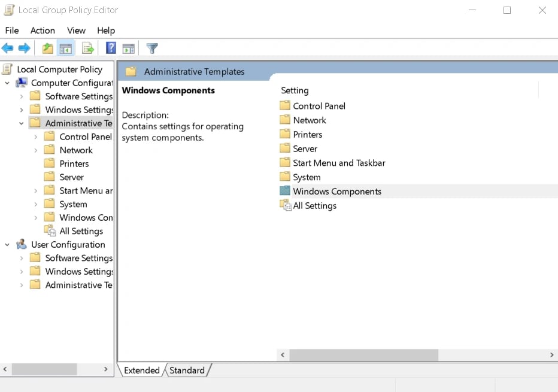Click the System folder icon in right list

click(285, 177)
